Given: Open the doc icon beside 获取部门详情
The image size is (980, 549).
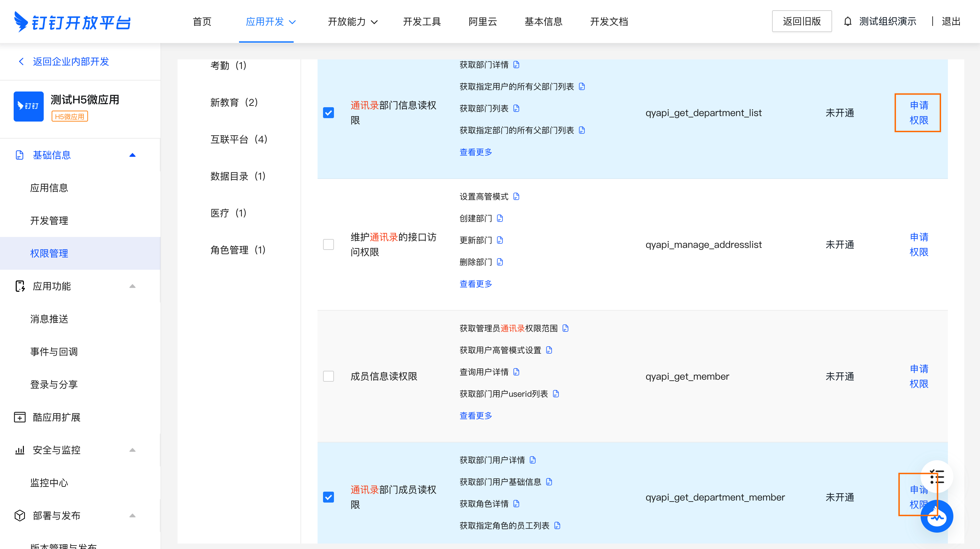Looking at the screenshot, I should tap(516, 65).
